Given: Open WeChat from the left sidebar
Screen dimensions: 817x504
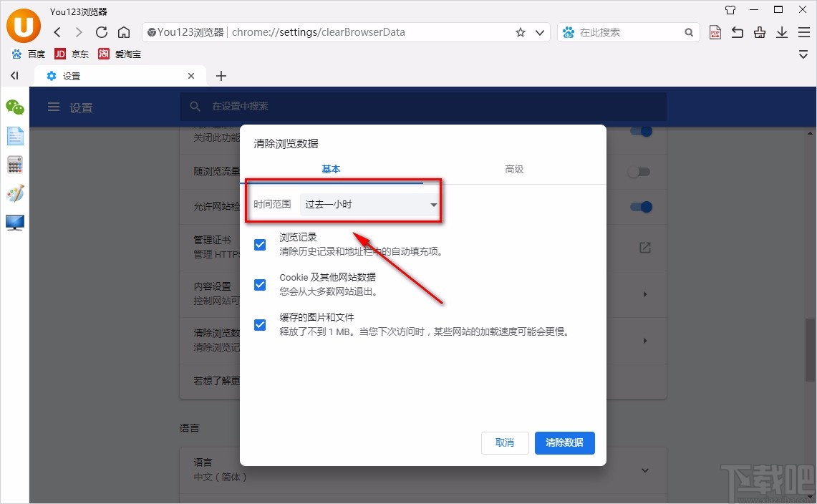Looking at the screenshot, I should point(14,107).
